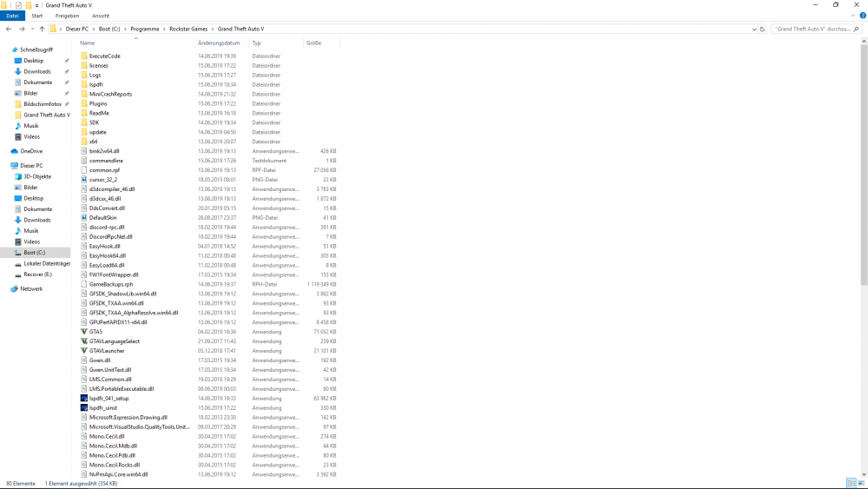The image size is (868, 489).
Task: Open Netzwerk in the navigation pane
Action: (x=31, y=289)
